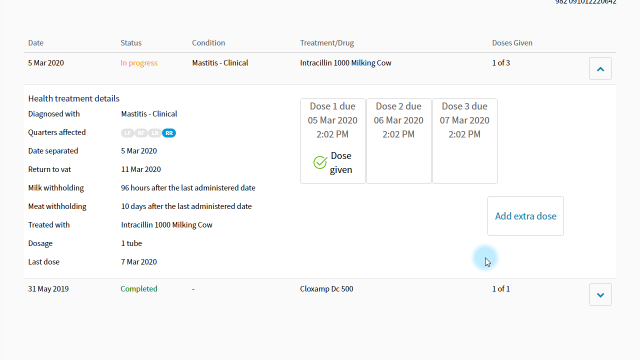The image size is (640, 360).
Task: Click the Treated with Intracillin value
Action: (167, 225)
